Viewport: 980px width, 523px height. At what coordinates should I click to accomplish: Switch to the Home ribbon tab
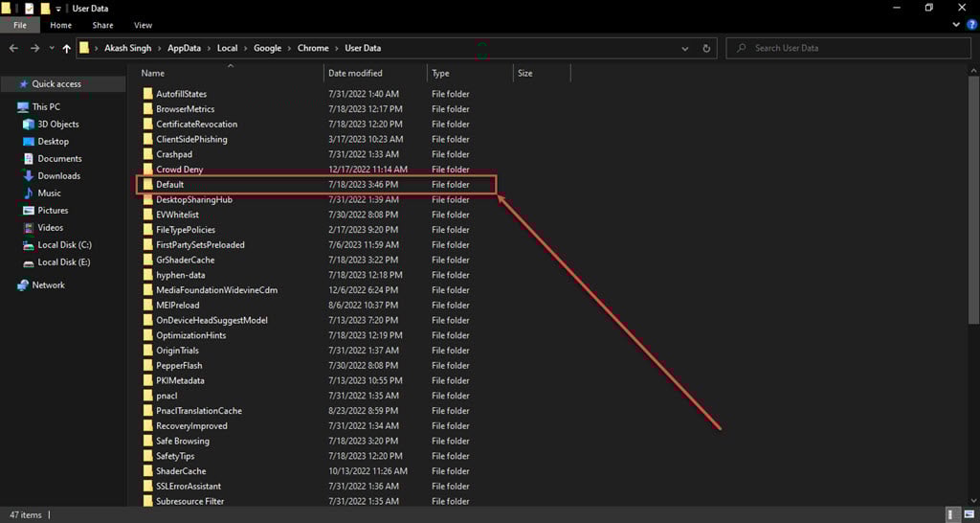60,26
